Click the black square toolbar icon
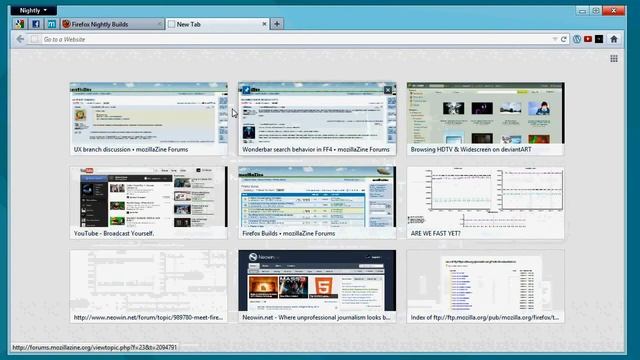Viewport: 640px width, 360px height. point(599,39)
